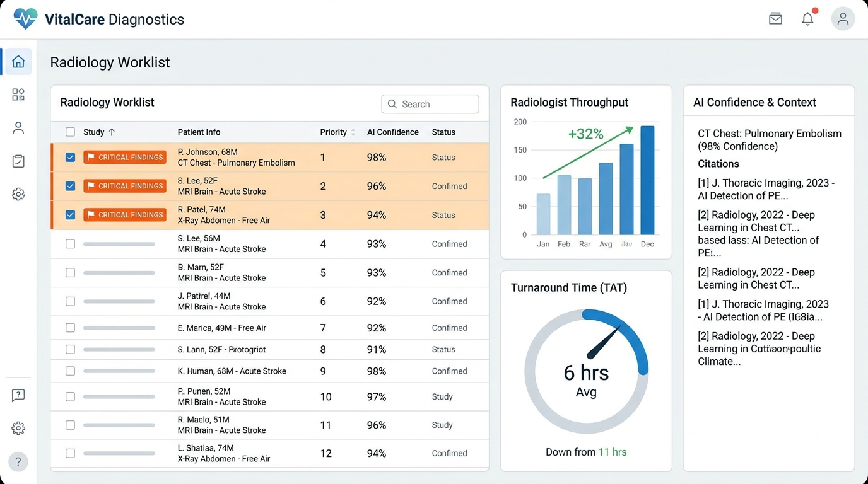Screen dimensions: 868x484
Task: Select the E. Marica, 49M - Free Air text
Action: (222, 328)
